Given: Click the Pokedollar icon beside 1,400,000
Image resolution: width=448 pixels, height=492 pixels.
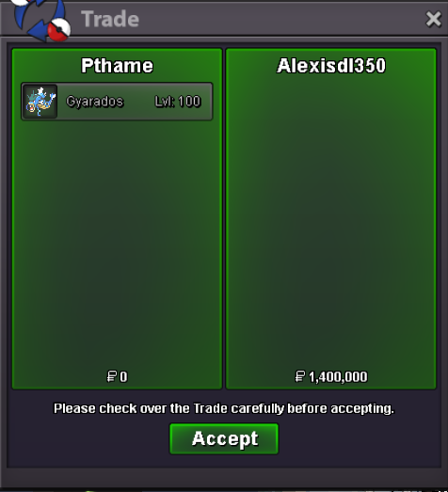Looking at the screenshot, I should [300, 376].
